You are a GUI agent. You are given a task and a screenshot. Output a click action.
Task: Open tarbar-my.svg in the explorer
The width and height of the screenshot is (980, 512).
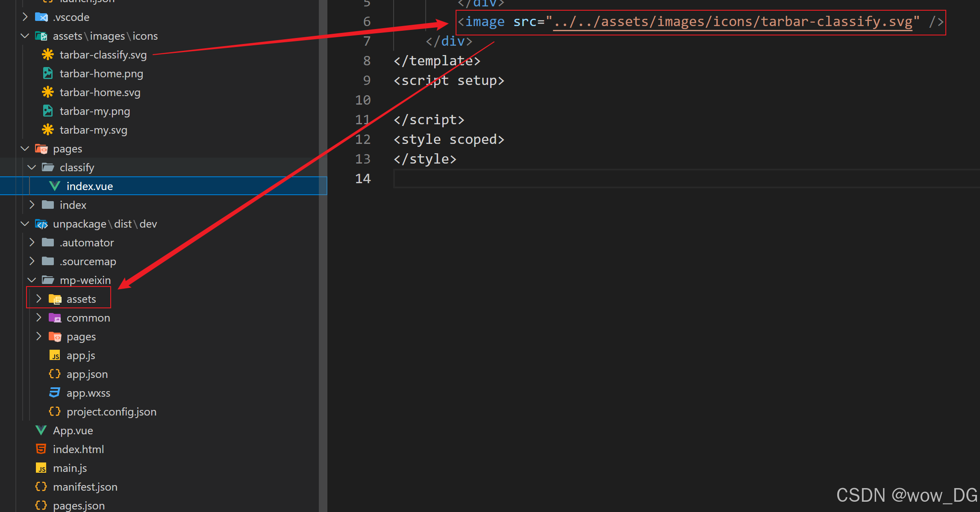click(x=93, y=130)
